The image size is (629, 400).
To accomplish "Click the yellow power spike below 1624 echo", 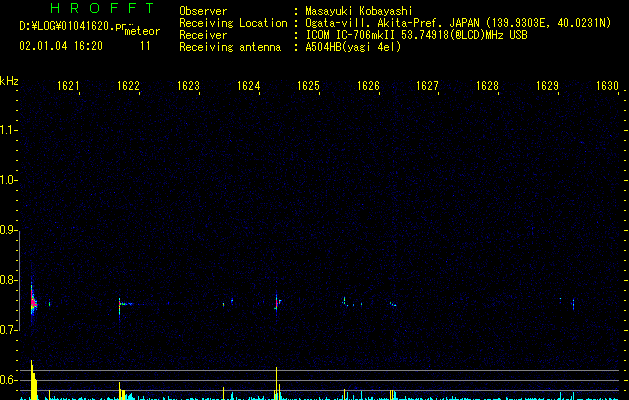I will tap(276, 383).
